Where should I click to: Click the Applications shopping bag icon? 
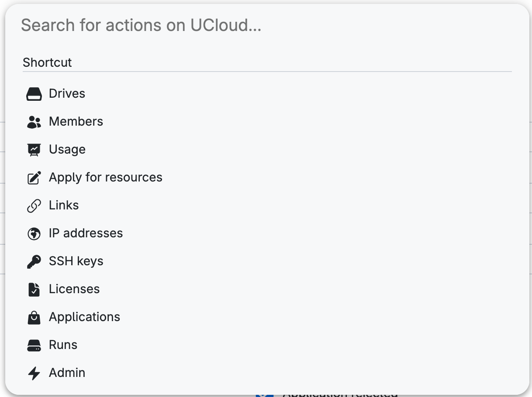[34, 317]
